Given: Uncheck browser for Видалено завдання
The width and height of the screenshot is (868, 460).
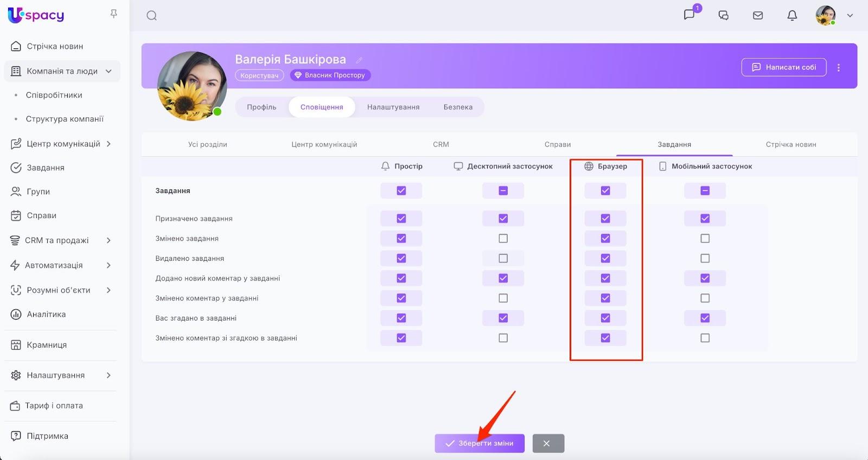Looking at the screenshot, I should 605,258.
